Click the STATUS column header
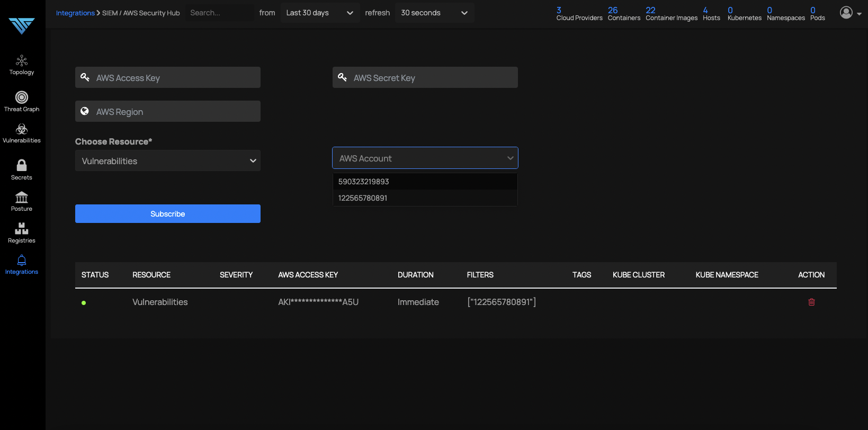This screenshot has height=430, width=868. [95, 275]
